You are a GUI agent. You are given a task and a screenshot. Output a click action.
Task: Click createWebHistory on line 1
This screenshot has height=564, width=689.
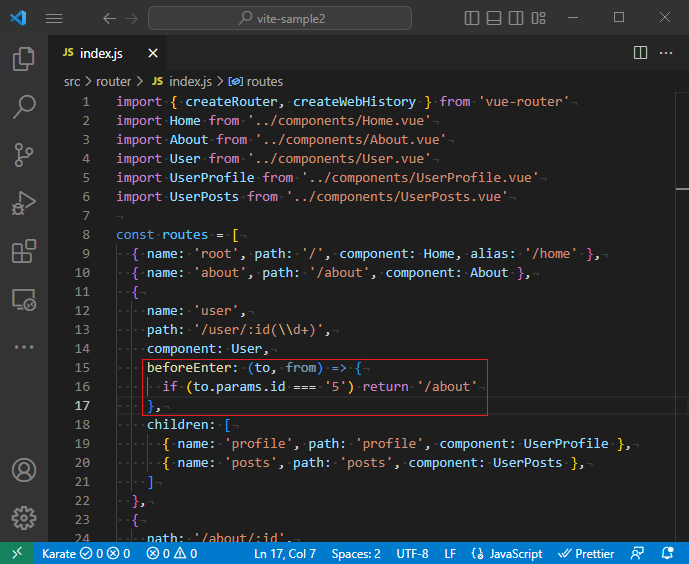tap(354, 102)
